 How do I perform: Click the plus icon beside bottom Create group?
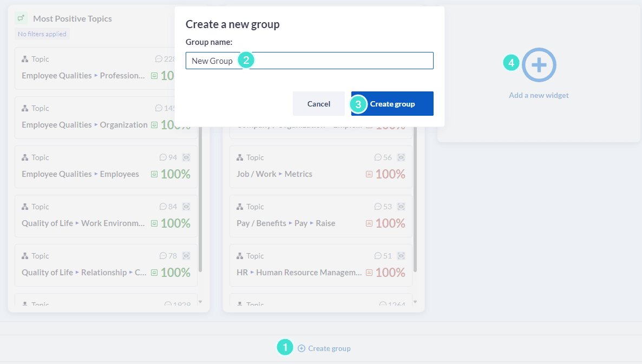click(302, 348)
